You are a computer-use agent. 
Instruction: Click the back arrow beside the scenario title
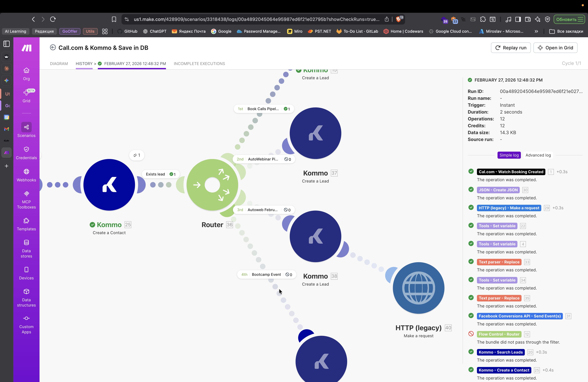[53, 47]
